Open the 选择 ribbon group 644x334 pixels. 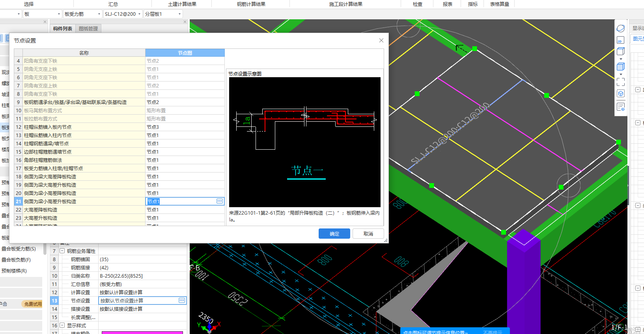pos(29,4)
